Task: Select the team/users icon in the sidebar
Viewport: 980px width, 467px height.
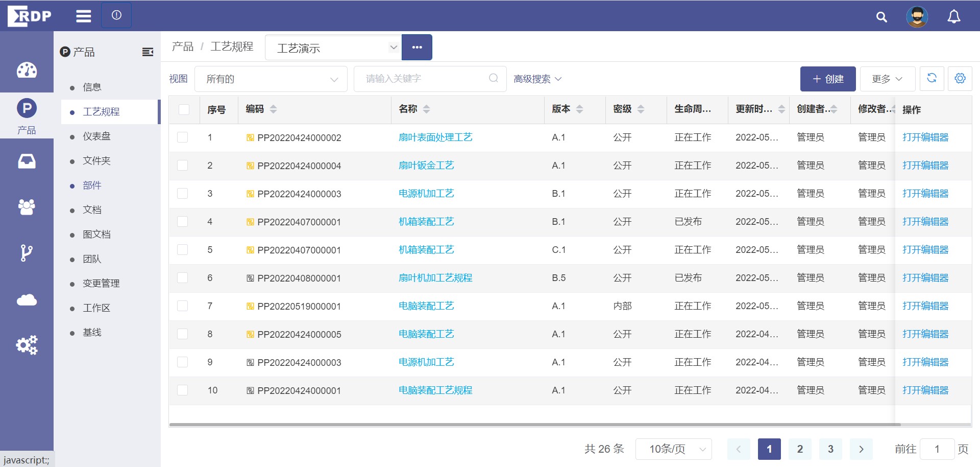Action: [26, 207]
